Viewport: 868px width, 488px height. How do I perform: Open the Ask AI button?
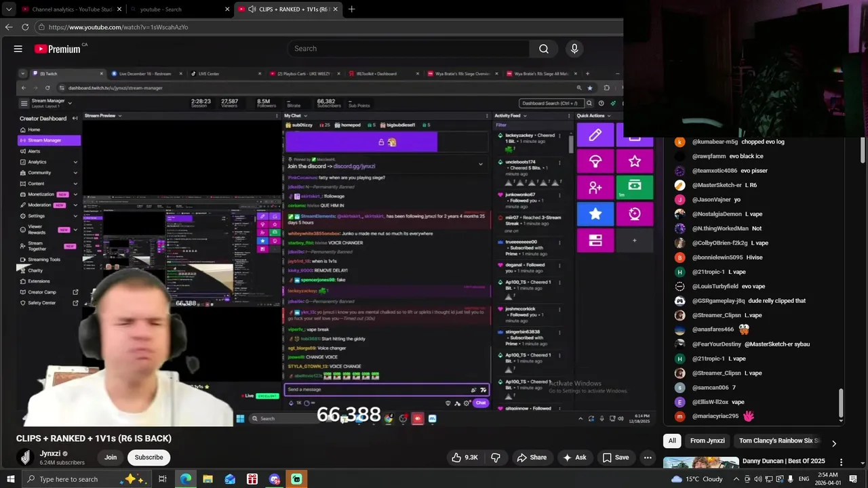point(574,457)
